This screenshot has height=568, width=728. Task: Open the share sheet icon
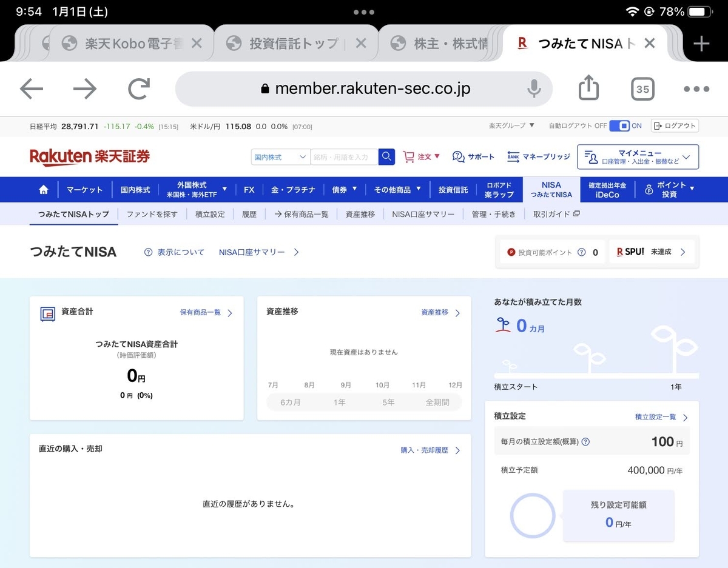588,89
